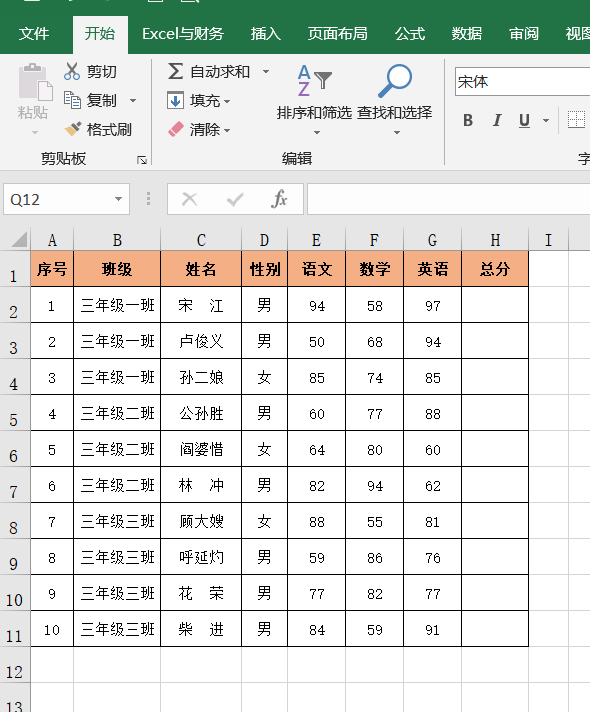This screenshot has width=590, height=712.
Task: Expand the AutoSum dropdown arrow
Action: tap(266, 72)
